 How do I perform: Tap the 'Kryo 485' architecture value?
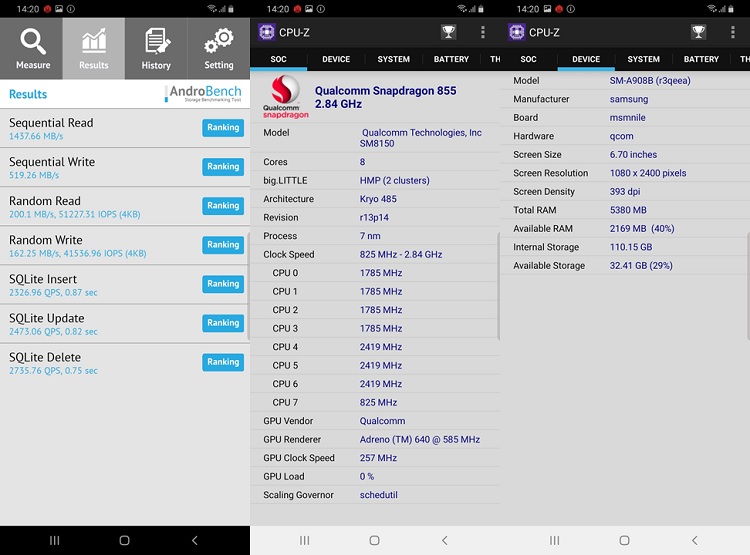378,199
